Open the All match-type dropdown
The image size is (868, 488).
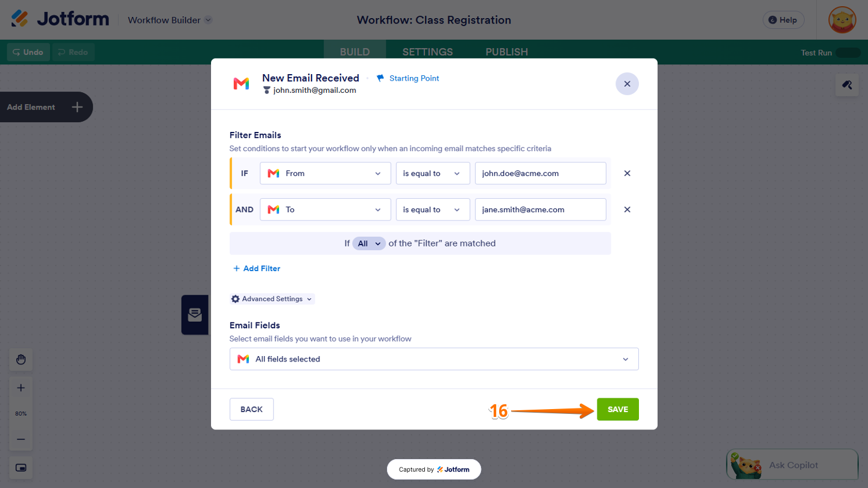(369, 243)
